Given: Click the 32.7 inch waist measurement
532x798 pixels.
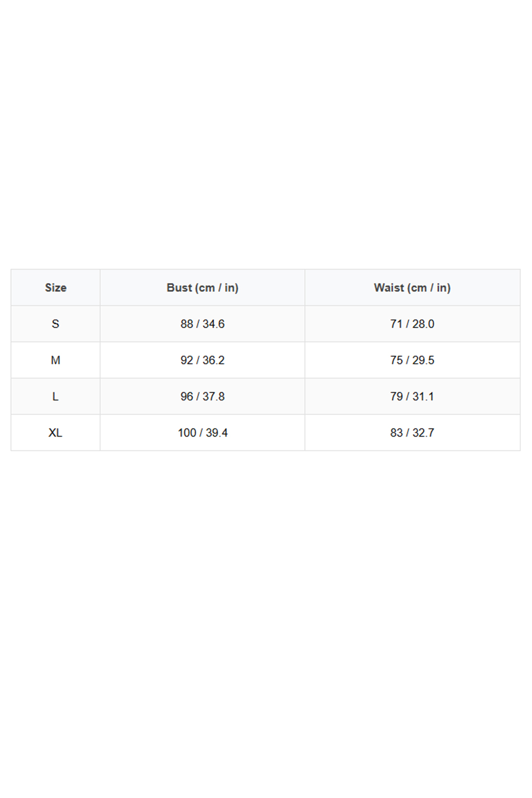Looking at the screenshot, I should (423, 433).
